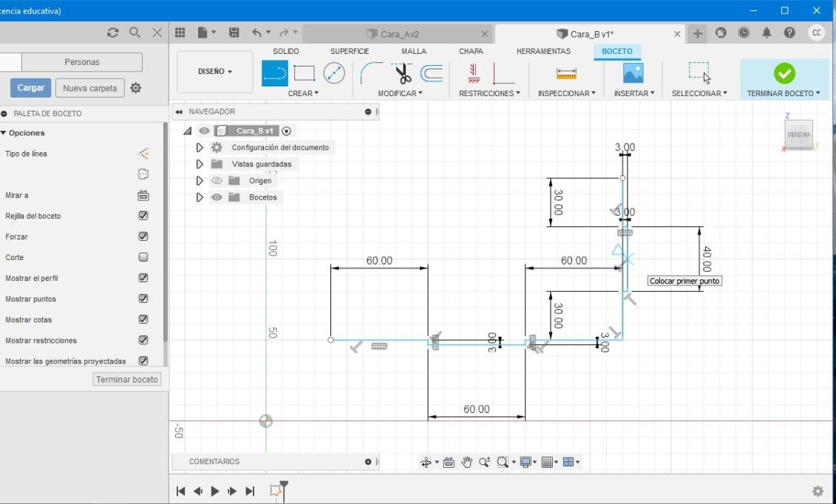The height and width of the screenshot is (504, 836).
Task: Open the Measure inspect tool
Action: tap(566, 73)
